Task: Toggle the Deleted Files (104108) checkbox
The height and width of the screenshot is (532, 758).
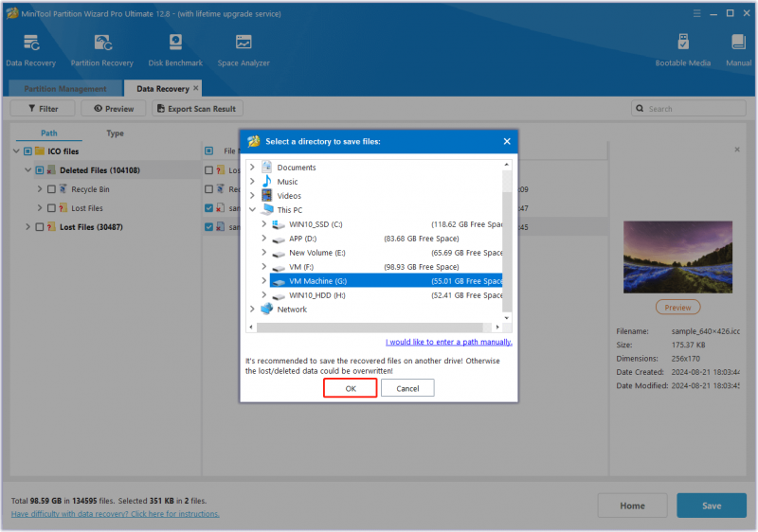Action: pyautogui.click(x=40, y=170)
